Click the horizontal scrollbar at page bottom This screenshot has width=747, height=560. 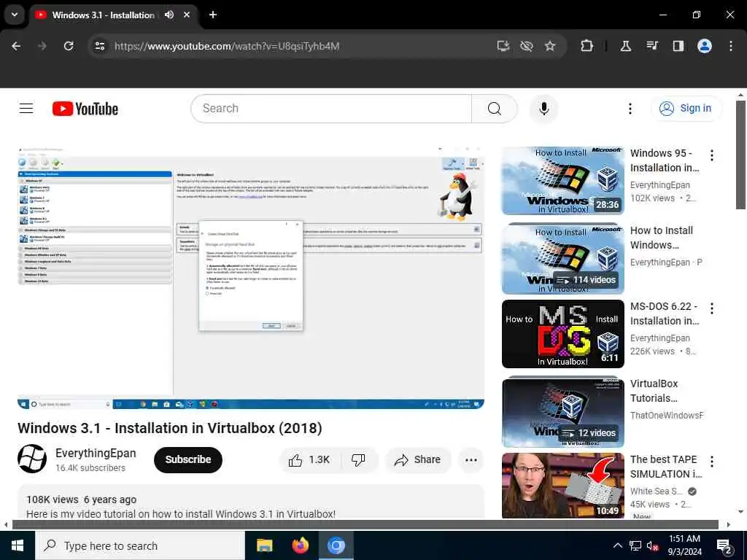[365, 524]
